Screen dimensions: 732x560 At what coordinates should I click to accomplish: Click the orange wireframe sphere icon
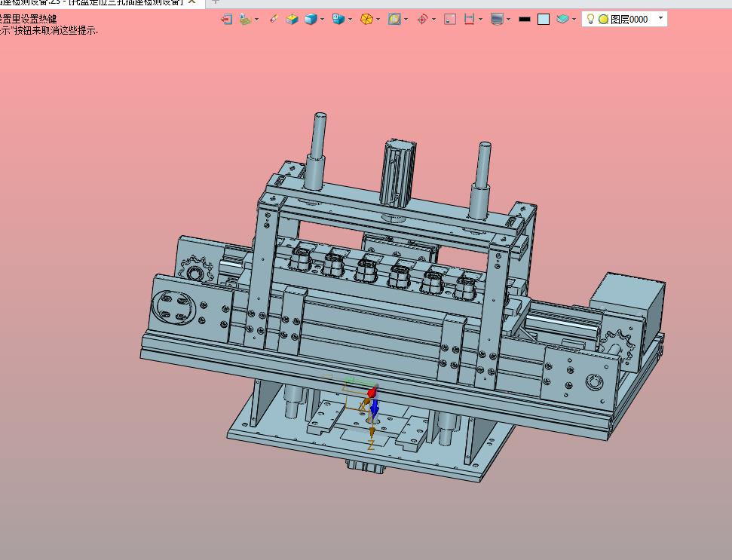(366, 19)
